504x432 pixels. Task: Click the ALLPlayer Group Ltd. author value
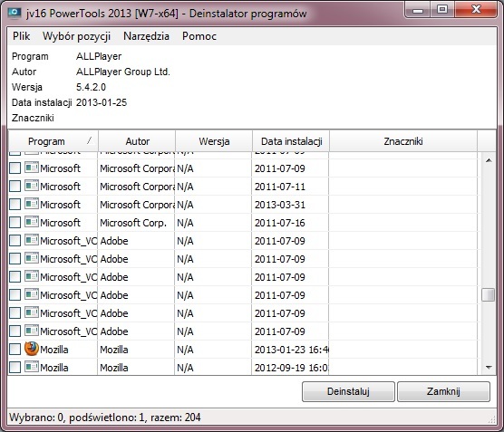point(122,72)
